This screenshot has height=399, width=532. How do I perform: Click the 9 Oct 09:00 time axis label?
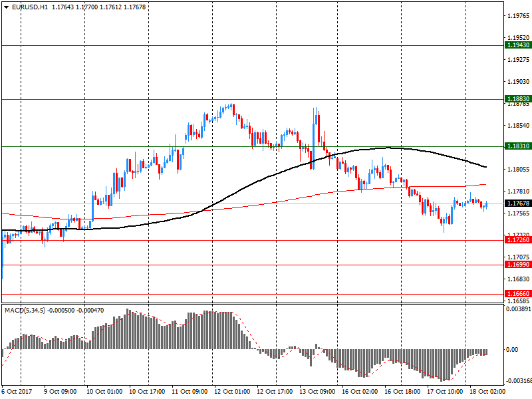[x=61, y=391]
